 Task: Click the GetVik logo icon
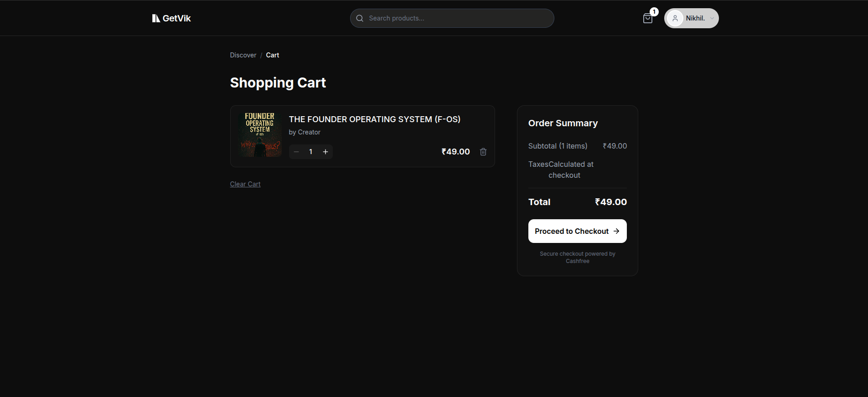156,18
